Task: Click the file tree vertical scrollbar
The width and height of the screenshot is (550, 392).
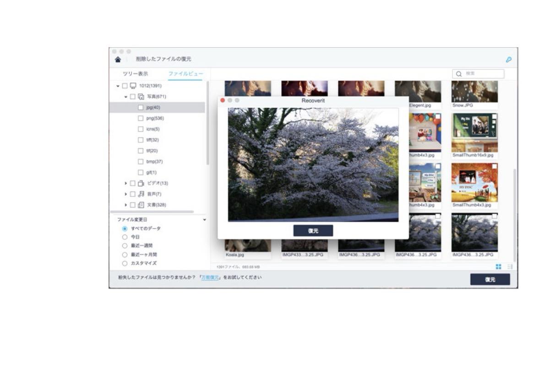Action: click(207, 124)
